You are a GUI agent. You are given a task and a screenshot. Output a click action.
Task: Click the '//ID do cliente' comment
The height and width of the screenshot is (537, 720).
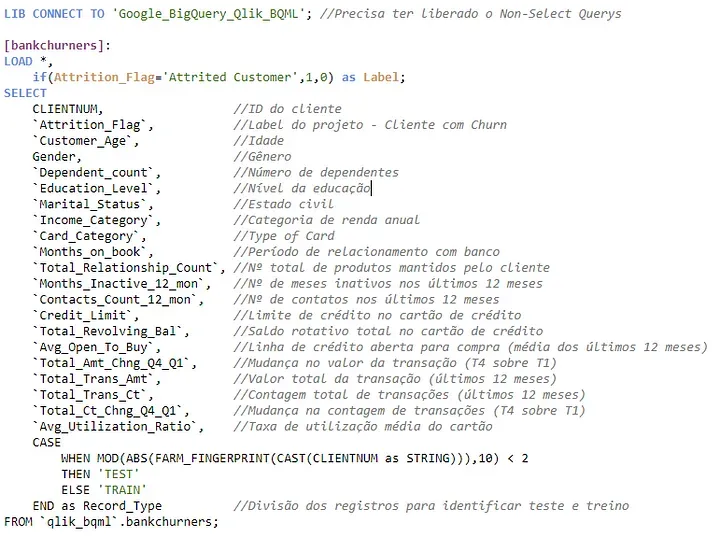pyautogui.click(x=287, y=109)
